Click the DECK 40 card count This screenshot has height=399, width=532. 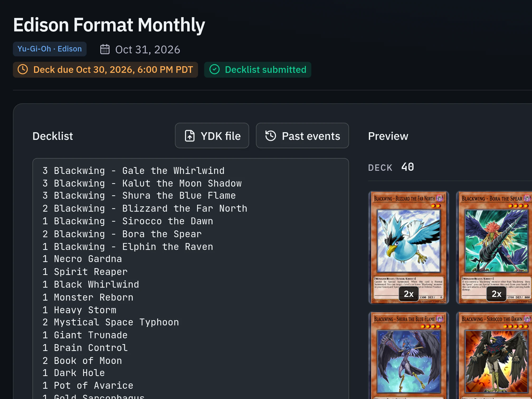point(391,167)
